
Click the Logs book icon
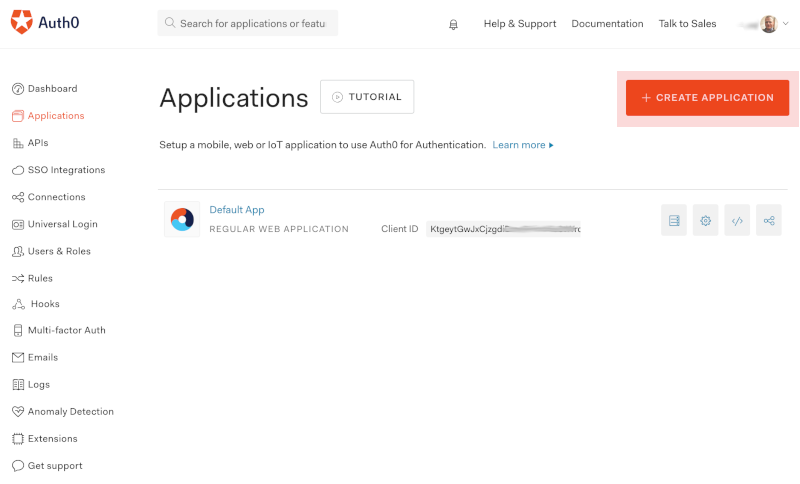[18, 385]
